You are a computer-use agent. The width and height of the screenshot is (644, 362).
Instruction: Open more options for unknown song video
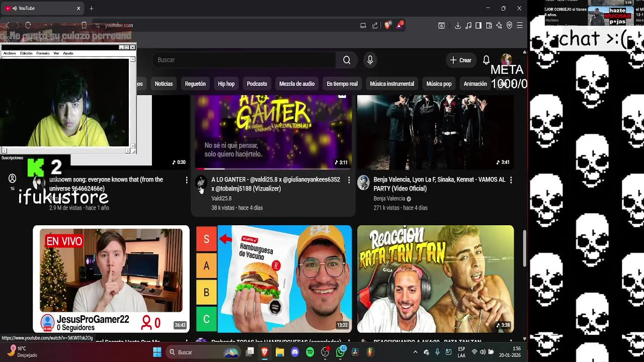(x=187, y=180)
